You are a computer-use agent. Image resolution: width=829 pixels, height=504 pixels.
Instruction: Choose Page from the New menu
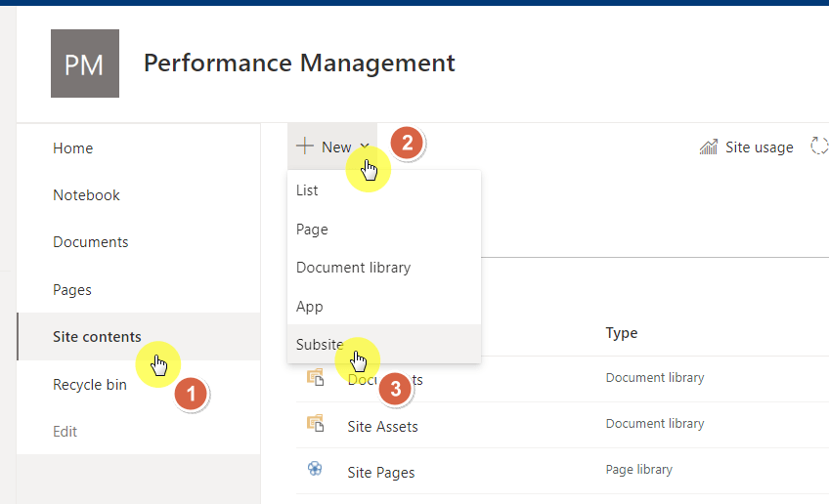(384, 230)
